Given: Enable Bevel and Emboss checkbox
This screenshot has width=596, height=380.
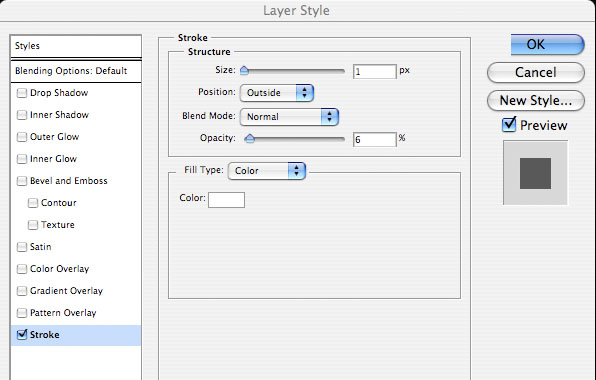Looking at the screenshot, I should pyautogui.click(x=22, y=181).
